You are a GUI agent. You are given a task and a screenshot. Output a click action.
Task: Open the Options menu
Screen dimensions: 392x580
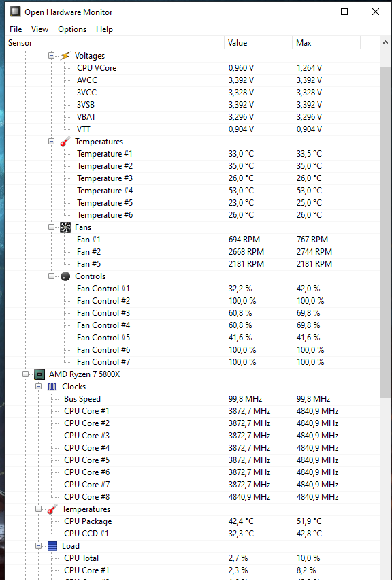coord(72,29)
